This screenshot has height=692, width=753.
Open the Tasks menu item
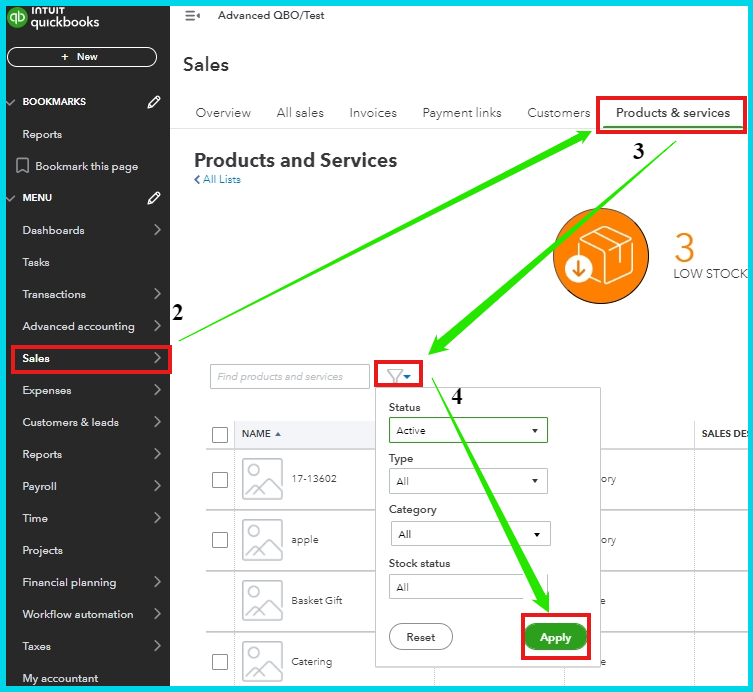click(36, 262)
